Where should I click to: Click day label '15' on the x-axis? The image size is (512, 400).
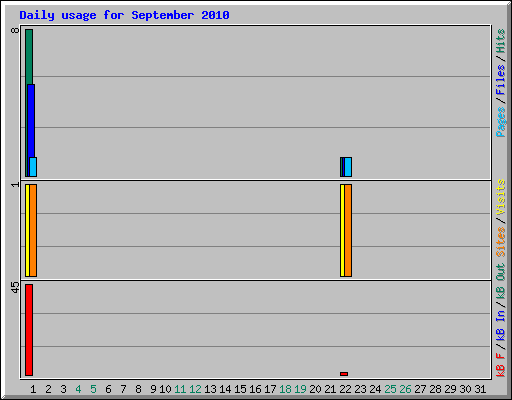point(240,389)
